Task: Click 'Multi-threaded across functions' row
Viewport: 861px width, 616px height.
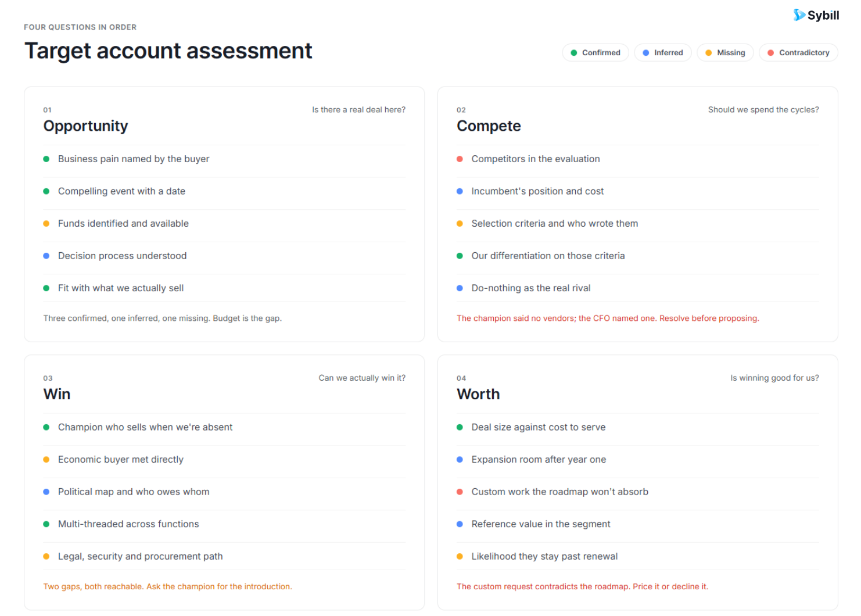Action: [224, 524]
